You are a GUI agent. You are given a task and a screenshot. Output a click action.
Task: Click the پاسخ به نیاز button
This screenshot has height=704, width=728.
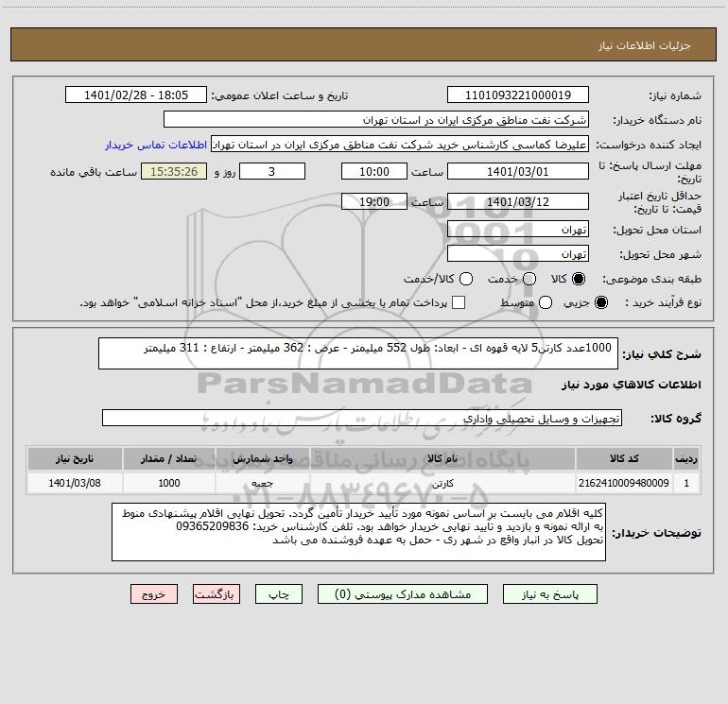coord(549,594)
